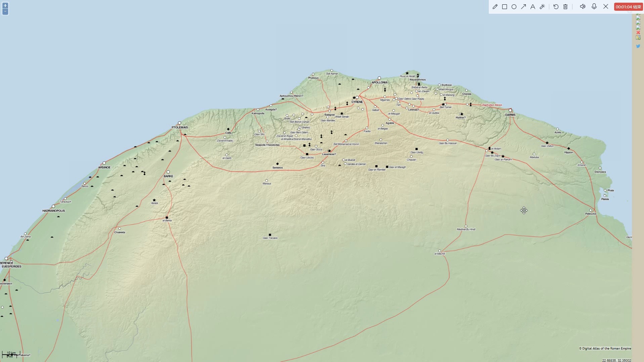The width and height of the screenshot is (644, 362).
Task: Activate the magic wand highlighter tool
Action: pos(542,7)
